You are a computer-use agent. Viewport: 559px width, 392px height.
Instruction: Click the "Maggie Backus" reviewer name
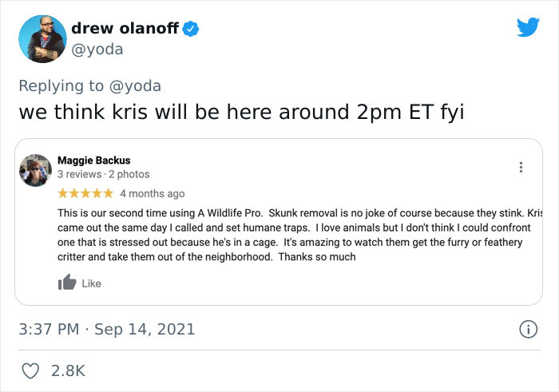(93, 160)
